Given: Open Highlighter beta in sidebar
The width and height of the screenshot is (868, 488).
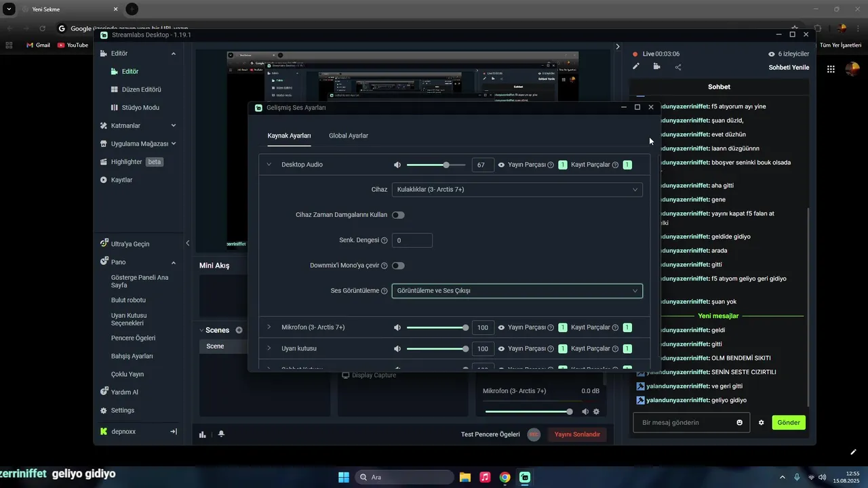Looking at the screenshot, I should [131, 162].
